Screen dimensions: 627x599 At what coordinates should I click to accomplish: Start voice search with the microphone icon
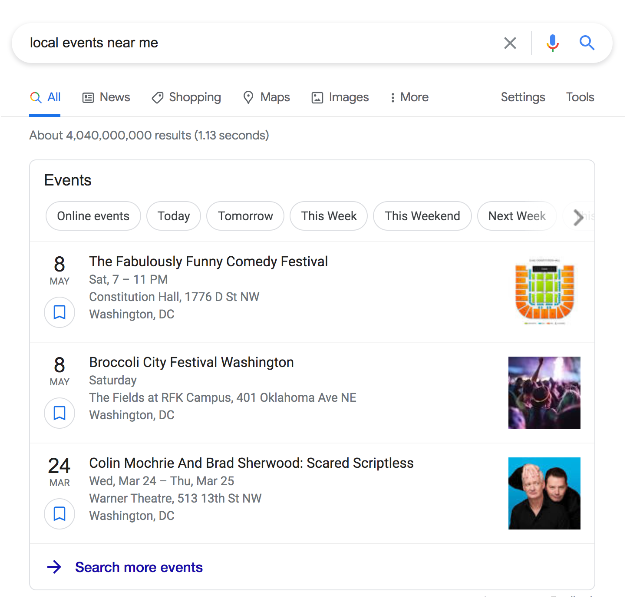553,43
